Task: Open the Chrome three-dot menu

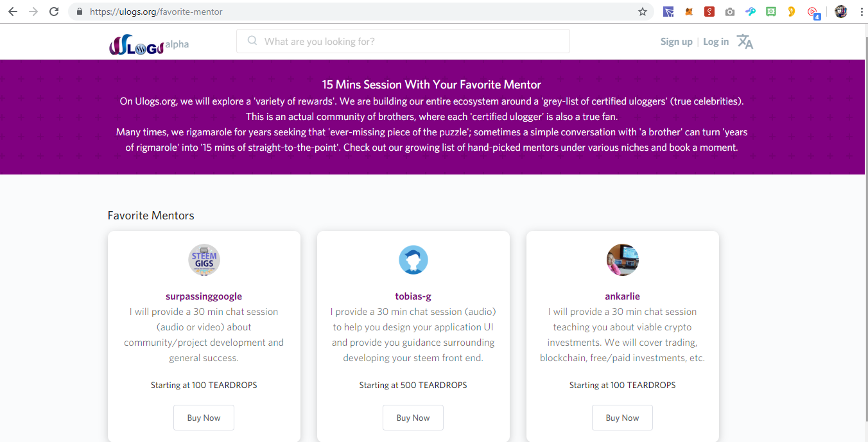Action: (861, 12)
